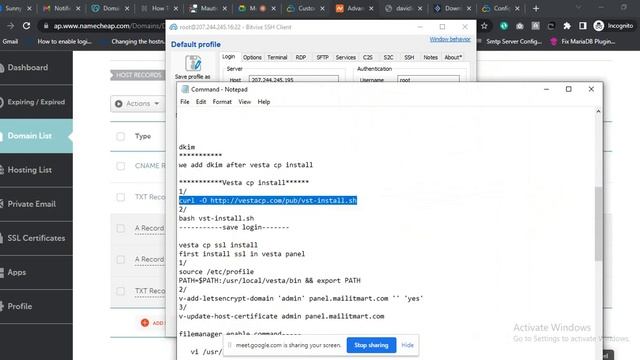Image resolution: width=640 pixels, height=360 pixels.
Task: Open the last TXT Record type dropdown
Action: tap(150, 291)
